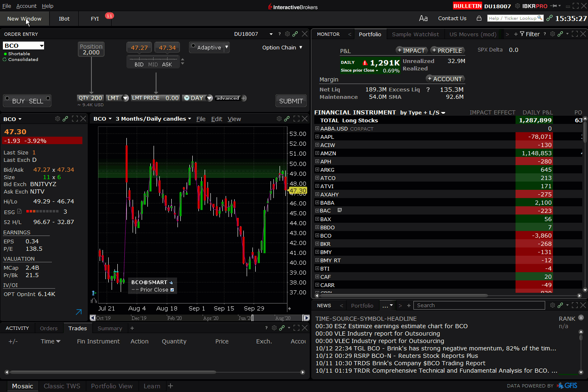Open chart panel configuration gear
The width and height of the screenshot is (588, 392).
pyautogui.click(x=279, y=119)
